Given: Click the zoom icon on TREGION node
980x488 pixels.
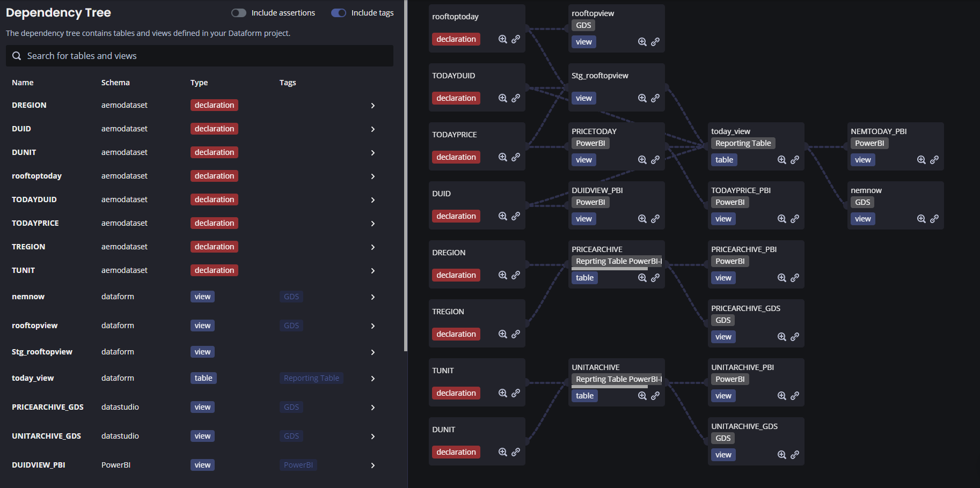Looking at the screenshot, I should tap(502, 334).
